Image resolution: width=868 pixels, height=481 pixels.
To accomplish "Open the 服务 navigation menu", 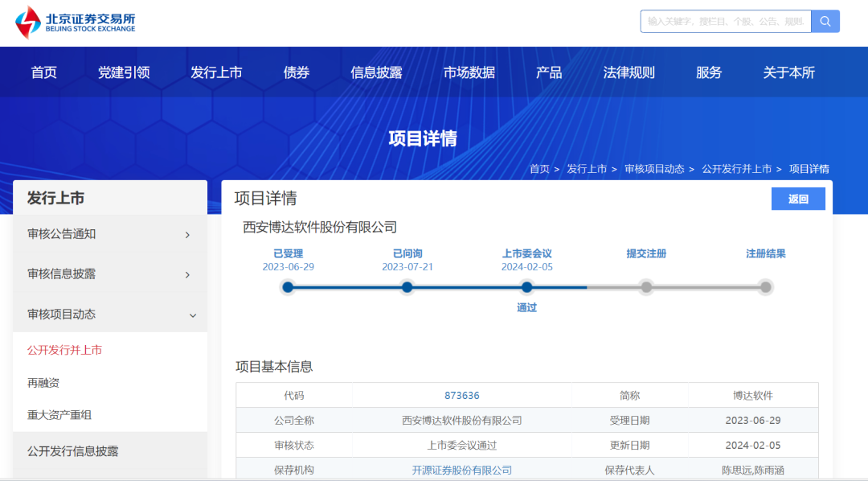I will click(x=709, y=72).
